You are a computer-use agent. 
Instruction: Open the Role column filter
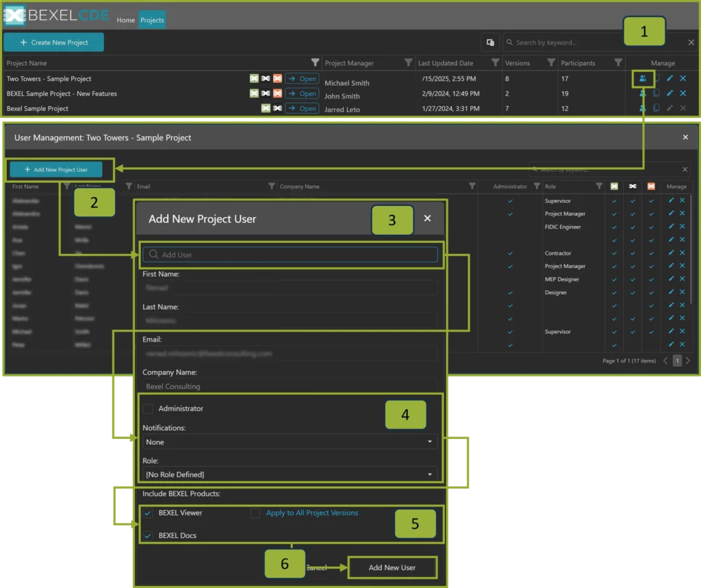(598, 186)
